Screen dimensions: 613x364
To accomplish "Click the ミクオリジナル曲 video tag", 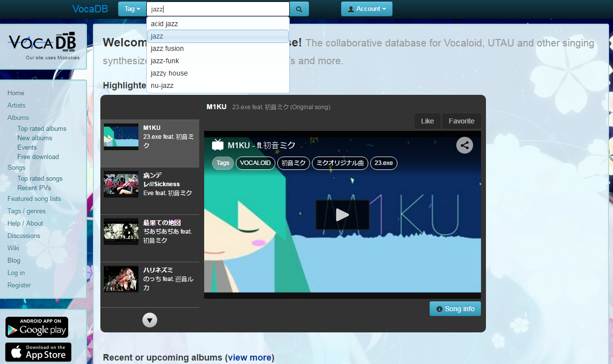I will point(340,163).
